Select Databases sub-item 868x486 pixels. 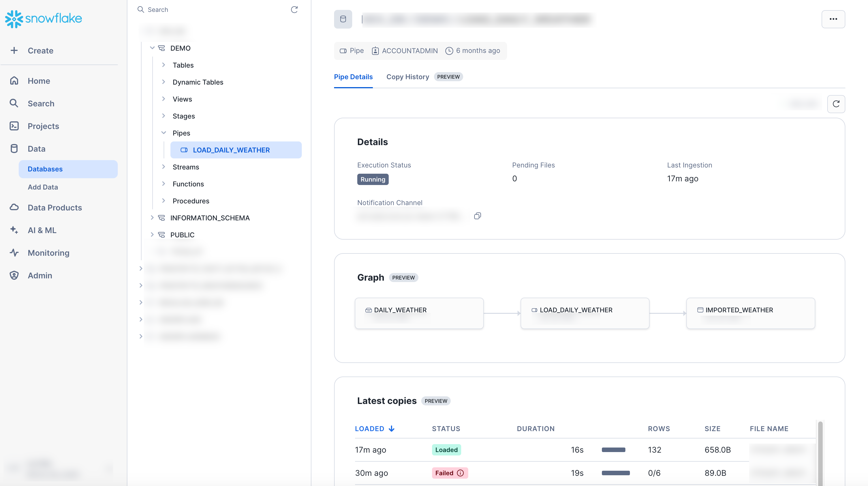68,169
